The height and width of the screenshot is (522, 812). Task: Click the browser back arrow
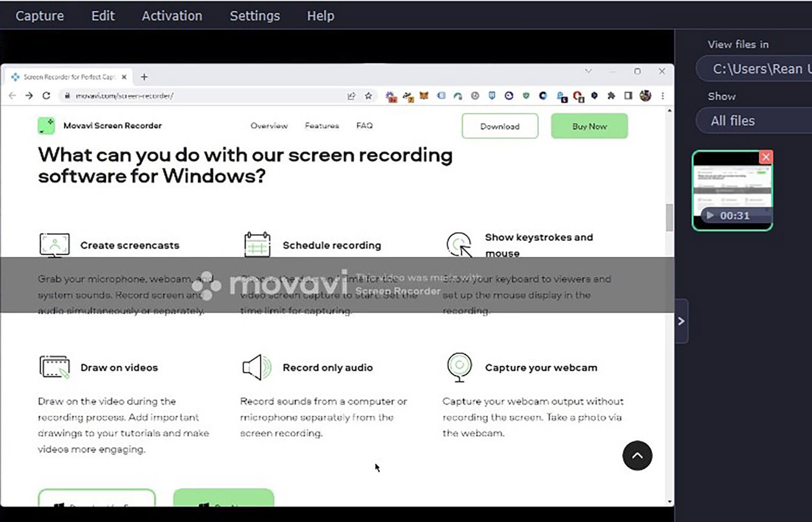pos(12,96)
